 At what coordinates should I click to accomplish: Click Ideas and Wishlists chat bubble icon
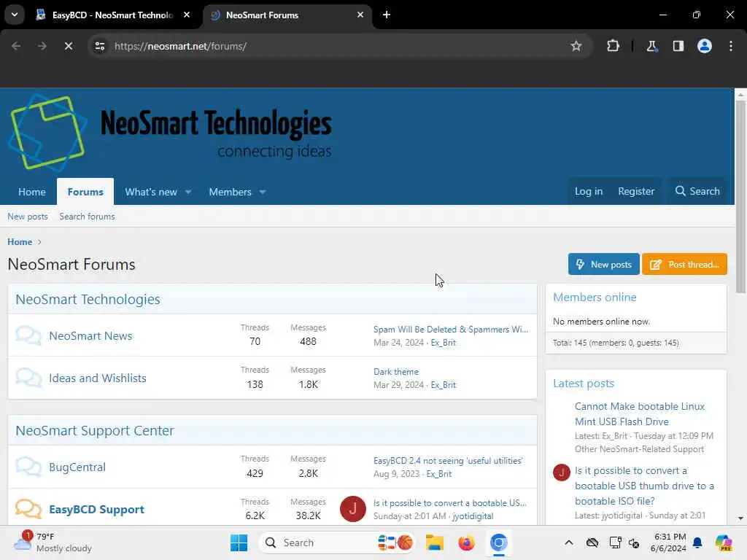point(28,378)
